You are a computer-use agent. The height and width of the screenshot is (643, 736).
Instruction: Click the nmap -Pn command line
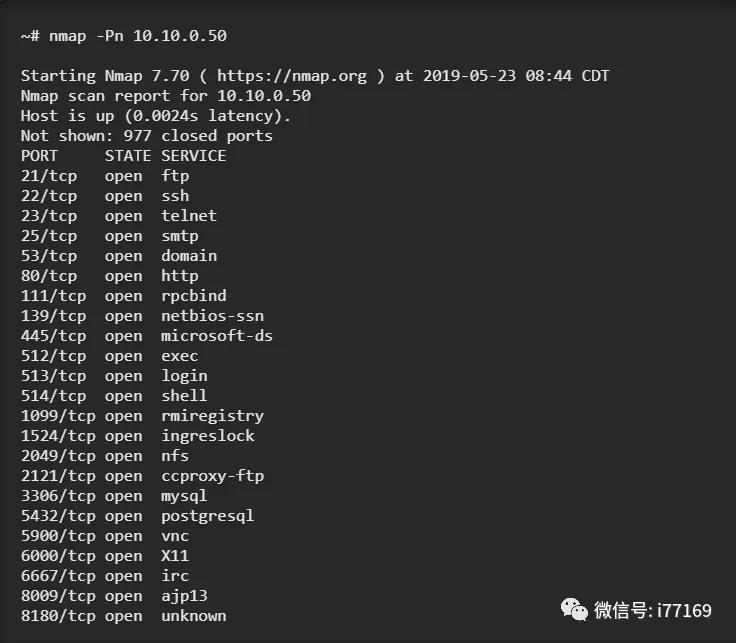(x=124, y=36)
